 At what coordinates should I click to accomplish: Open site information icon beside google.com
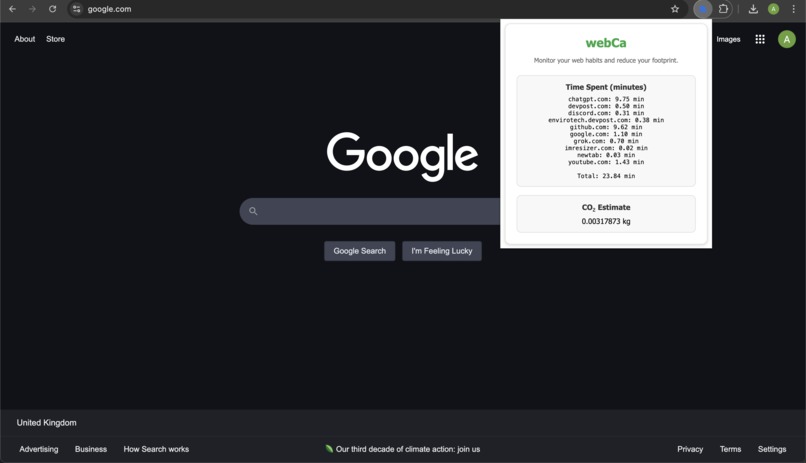[77, 9]
